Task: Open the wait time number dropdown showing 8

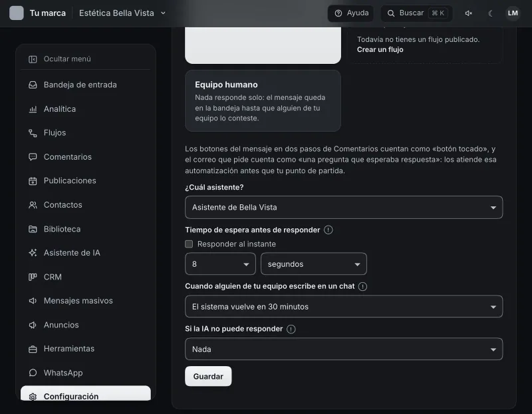Action: [x=220, y=264]
